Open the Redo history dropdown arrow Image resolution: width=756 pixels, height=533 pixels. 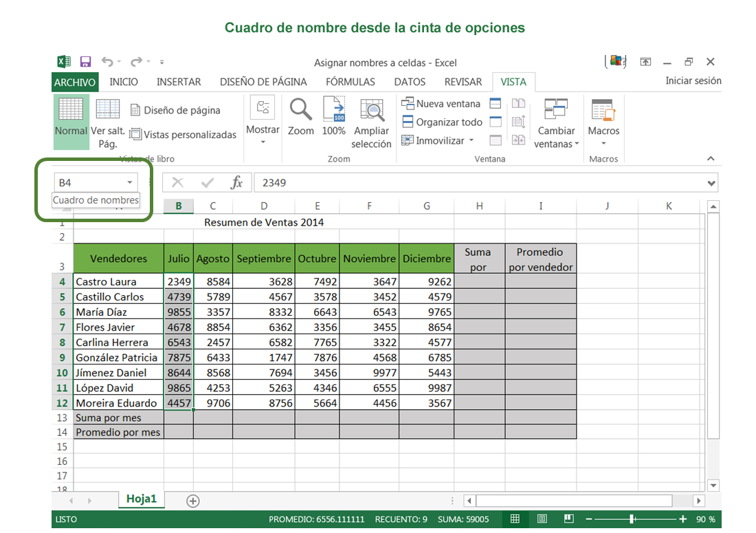coord(148,62)
